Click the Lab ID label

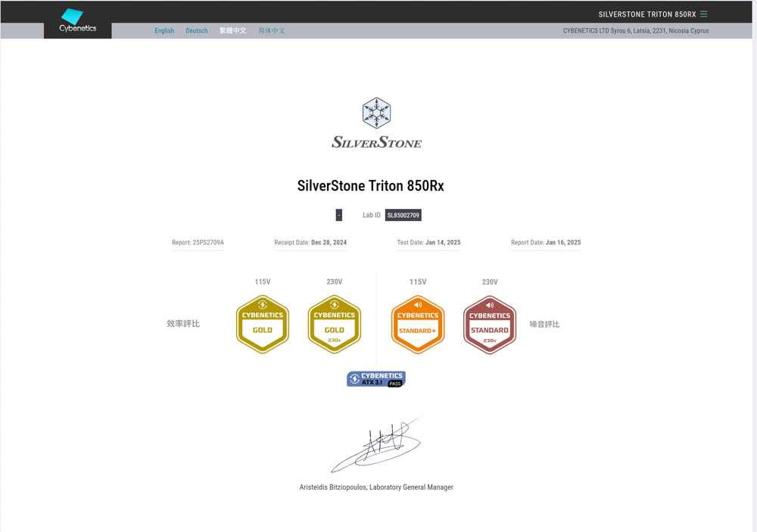point(372,216)
